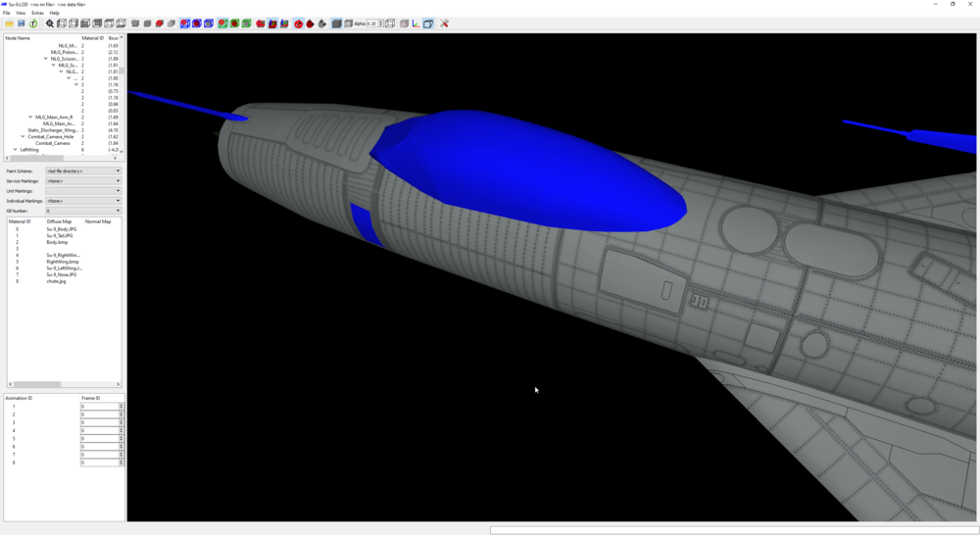Open the Service Markings dropdown
Screen dimensions: 980x535
(x=83, y=180)
